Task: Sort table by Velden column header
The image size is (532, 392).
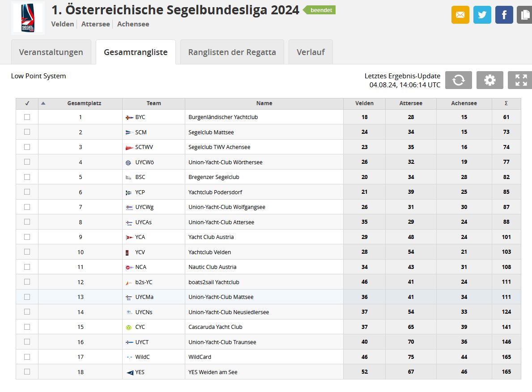Action: (364, 103)
